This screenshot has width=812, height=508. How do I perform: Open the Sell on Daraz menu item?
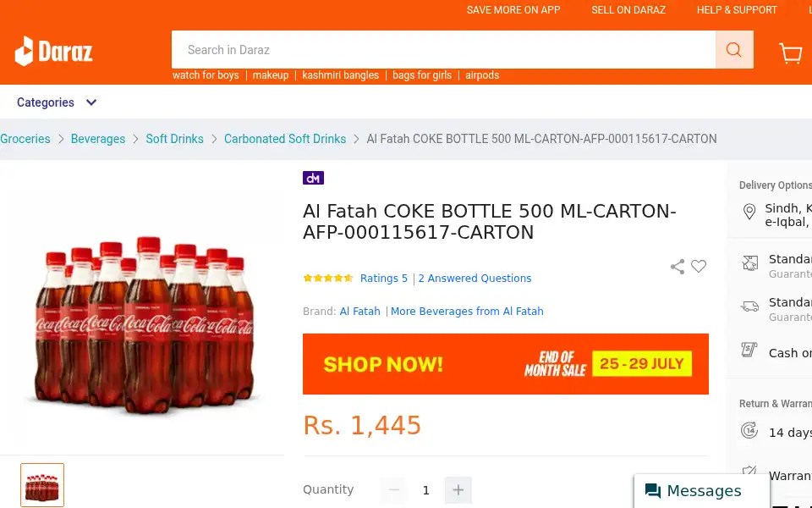click(x=628, y=10)
